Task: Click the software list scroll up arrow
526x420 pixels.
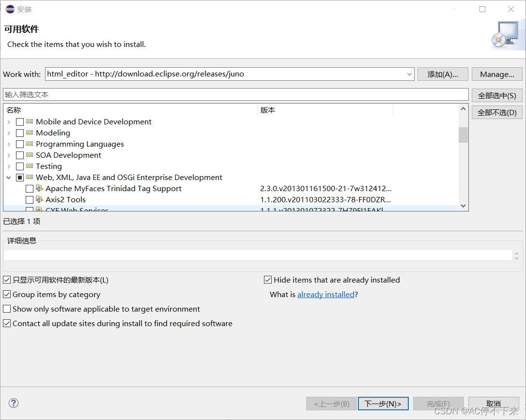Action: 463,109
